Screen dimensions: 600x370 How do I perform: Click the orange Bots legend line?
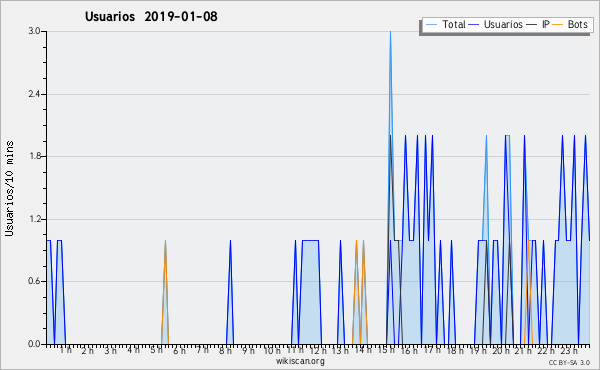(x=558, y=25)
